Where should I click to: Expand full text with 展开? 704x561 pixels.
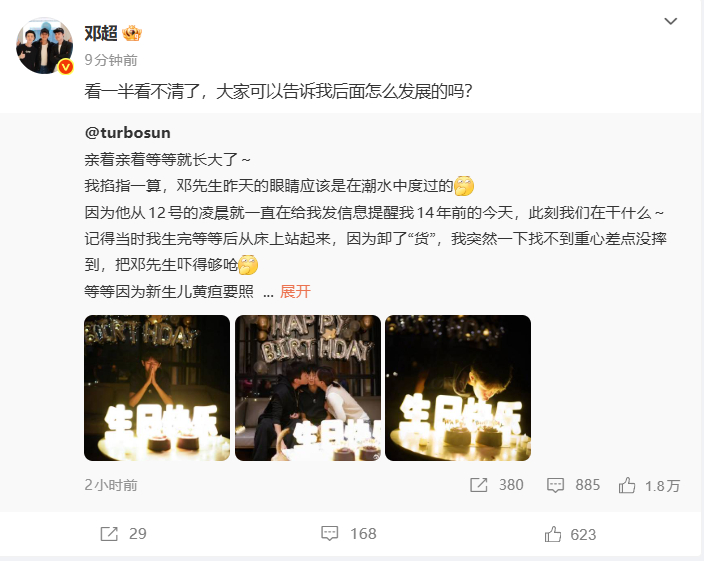[x=295, y=292]
